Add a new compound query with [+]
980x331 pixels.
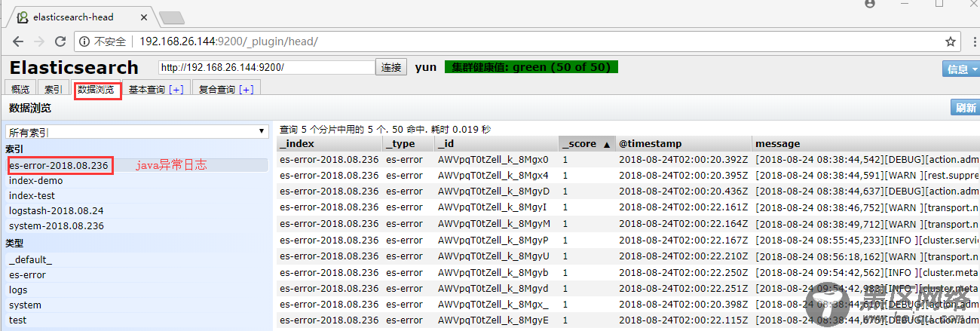pyautogui.click(x=247, y=89)
